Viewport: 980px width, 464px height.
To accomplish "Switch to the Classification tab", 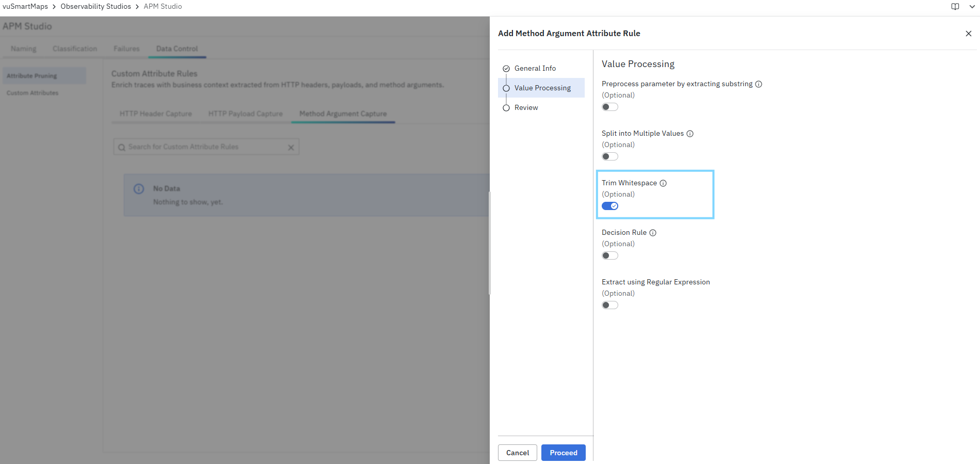I will [75, 49].
